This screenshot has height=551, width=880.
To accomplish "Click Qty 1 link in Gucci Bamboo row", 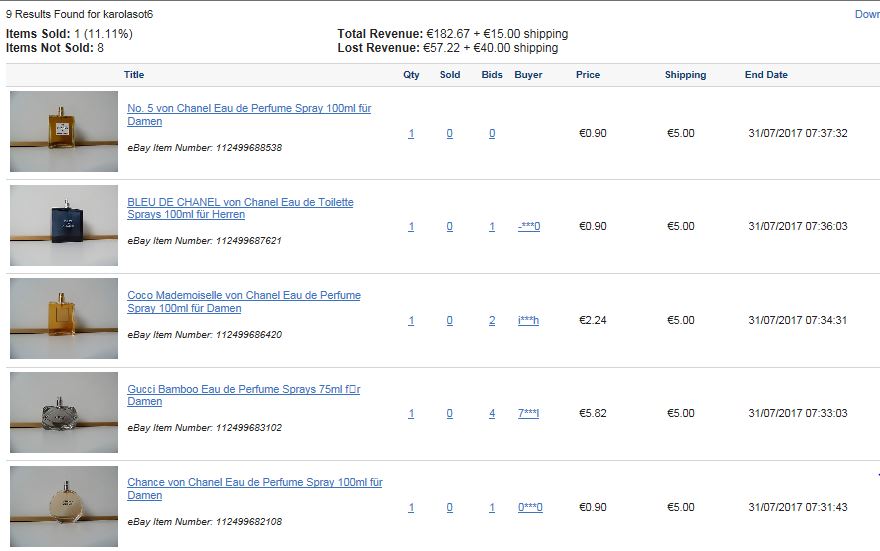I will click(411, 414).
